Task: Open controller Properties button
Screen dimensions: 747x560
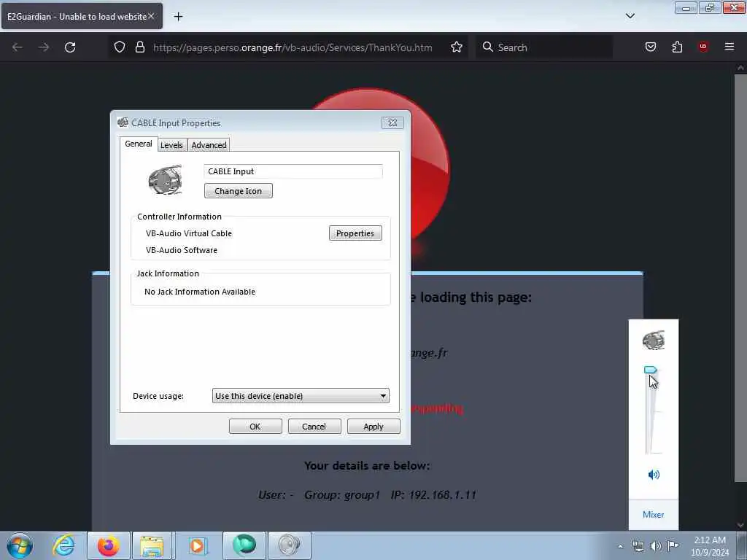Action: coord(355,233)
